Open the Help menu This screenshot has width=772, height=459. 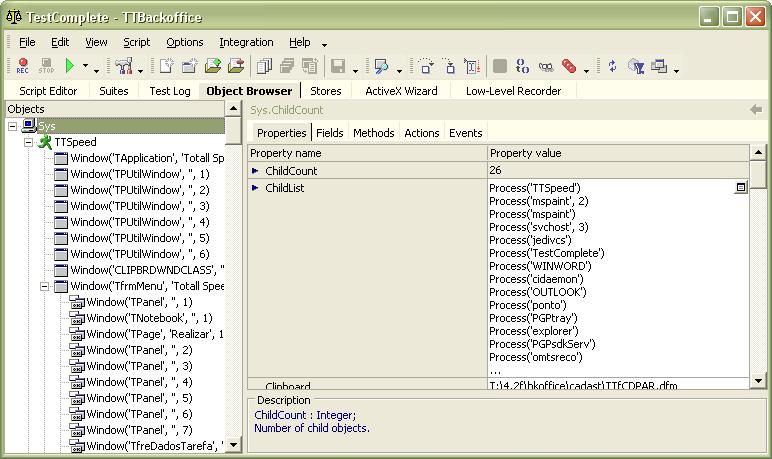coord(299,42)
